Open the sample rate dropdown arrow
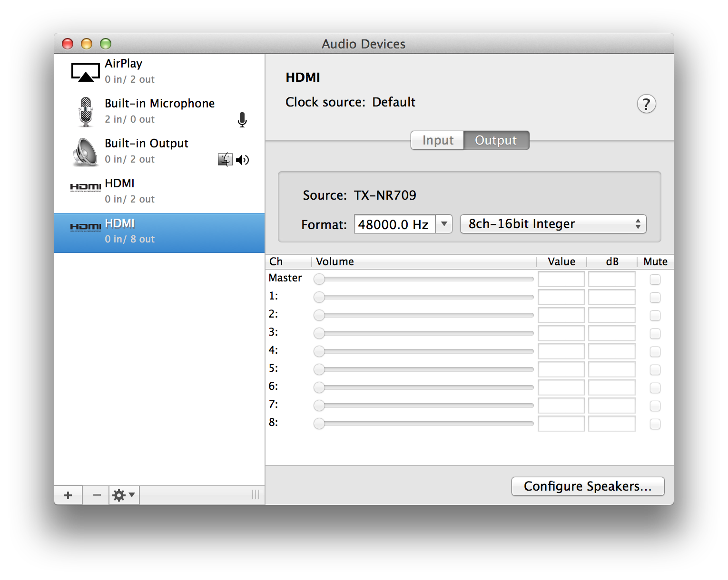 tap(444, 224)
